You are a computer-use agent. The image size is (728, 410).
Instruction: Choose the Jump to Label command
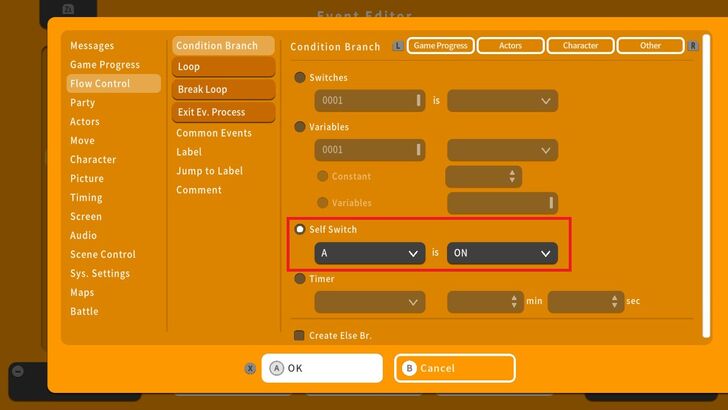pyautogui.click(x=209, y=171)
